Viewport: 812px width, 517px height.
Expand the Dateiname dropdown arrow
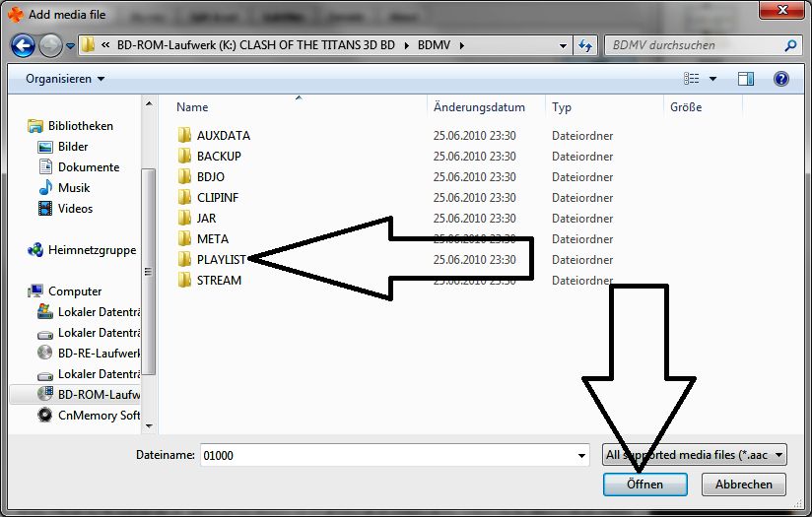pyautogui.click(x=581, y=455)
